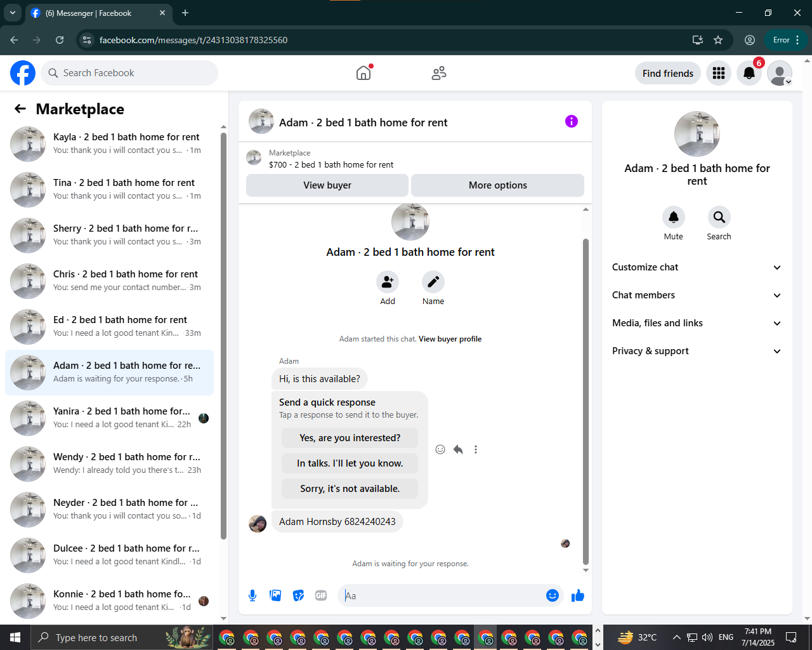Open Chris's conversation in the chat list

[109, 281]
